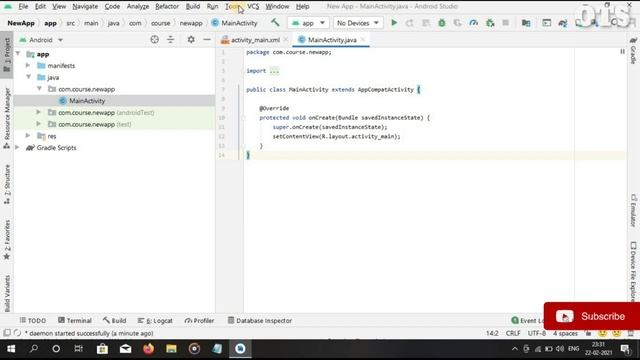Unfold the collapsed import statement

point(274,71)
